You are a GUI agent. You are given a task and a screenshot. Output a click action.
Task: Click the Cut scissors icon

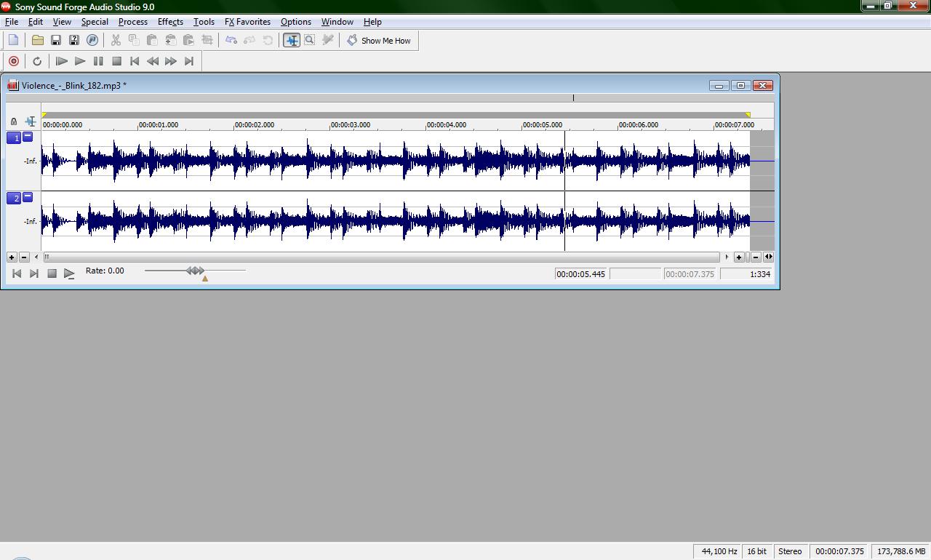pos(116,40)
